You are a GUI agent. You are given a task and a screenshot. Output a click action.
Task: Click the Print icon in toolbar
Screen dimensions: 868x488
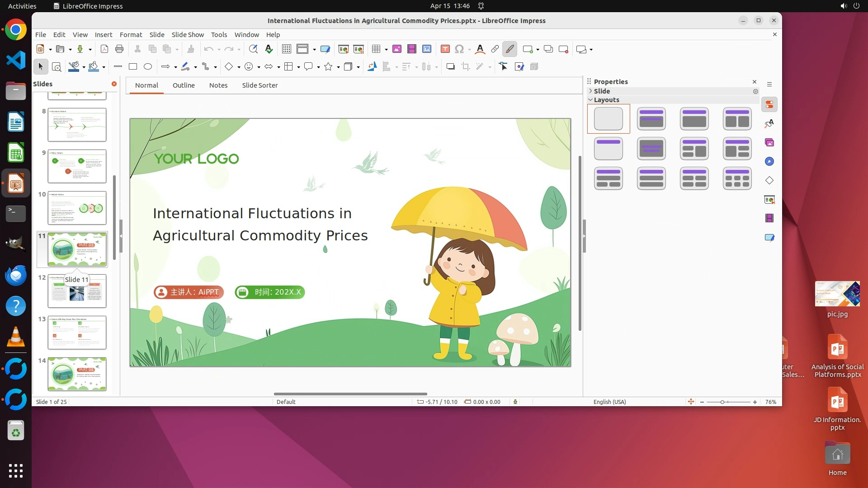[119, 49]
